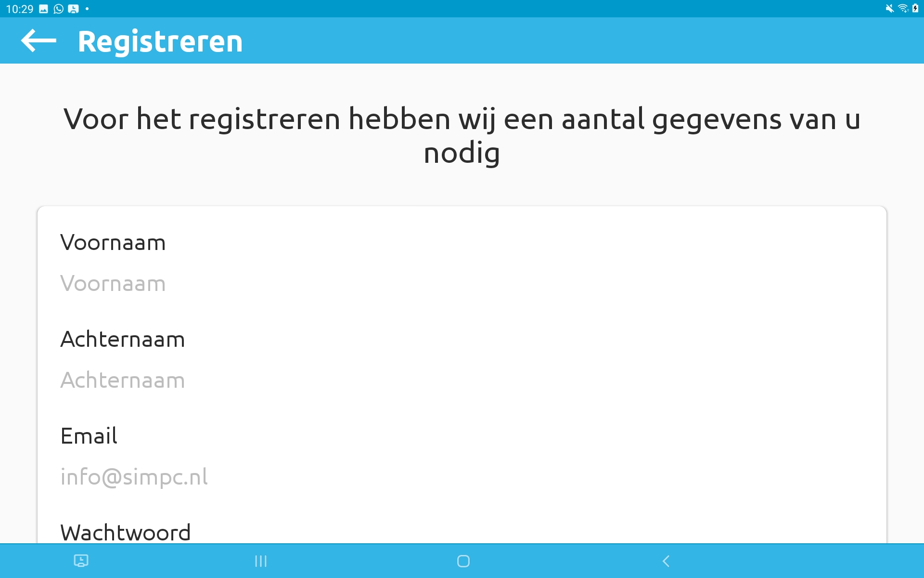Tap the black Voornaam label above its field
Image resolution: width=924 pixels, height=578 pixels.
113,242
